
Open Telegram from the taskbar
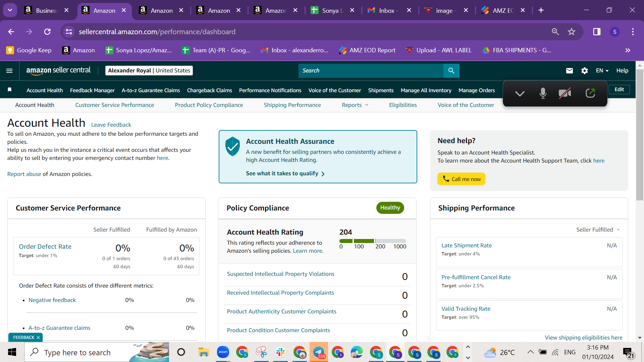click(x=319, y=352)
